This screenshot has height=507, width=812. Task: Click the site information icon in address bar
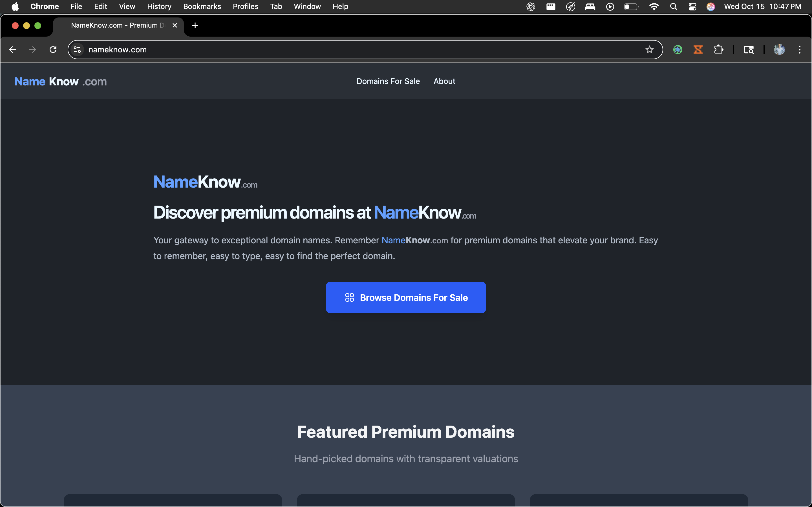click(x=78, y=50)
